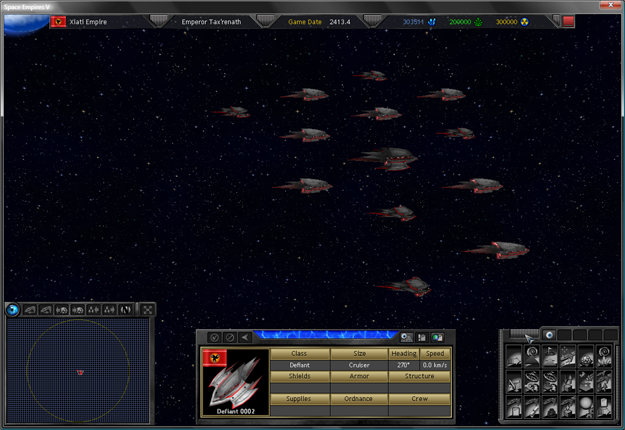Screen dimensions: 625x430
Task: Click the Size header label
Action: coord(359,353)
